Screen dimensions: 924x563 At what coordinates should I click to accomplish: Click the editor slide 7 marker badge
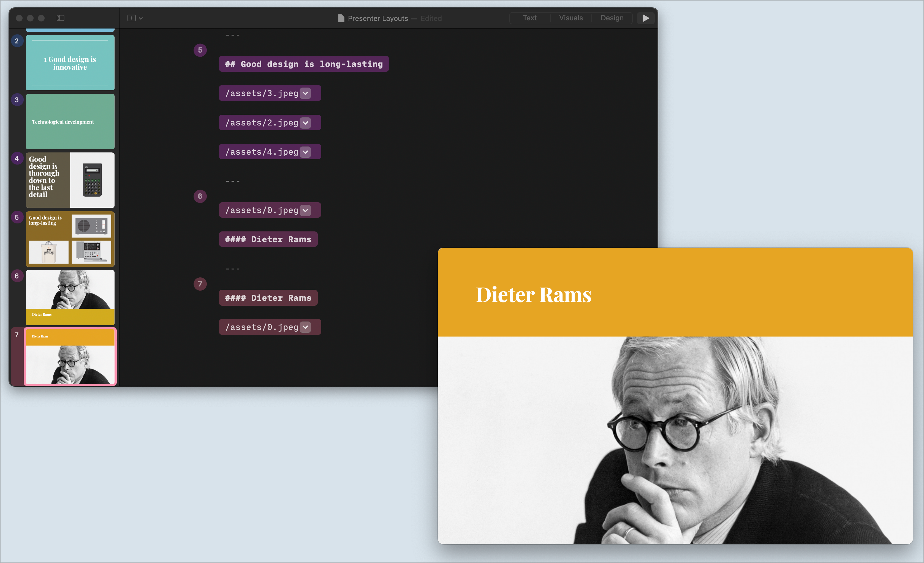(x=200, y=284)
